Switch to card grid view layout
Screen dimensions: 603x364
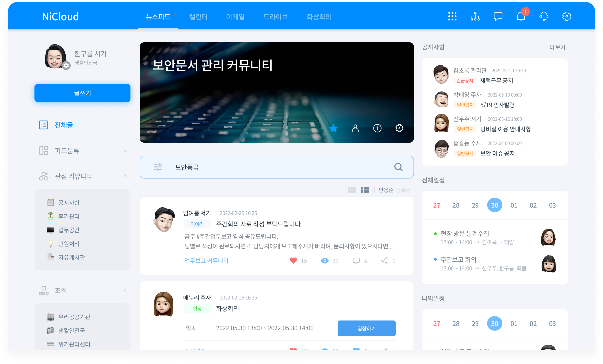pyautogui.click(x=352, y=190)
